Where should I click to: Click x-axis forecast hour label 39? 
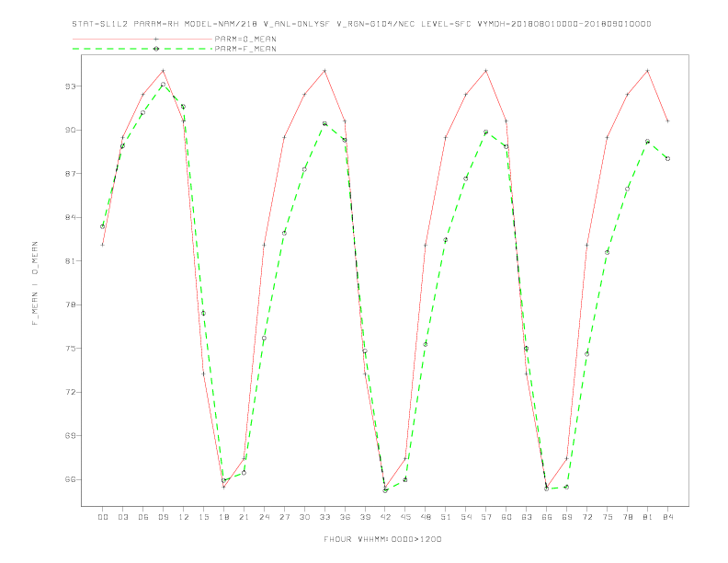click(365, 517)
